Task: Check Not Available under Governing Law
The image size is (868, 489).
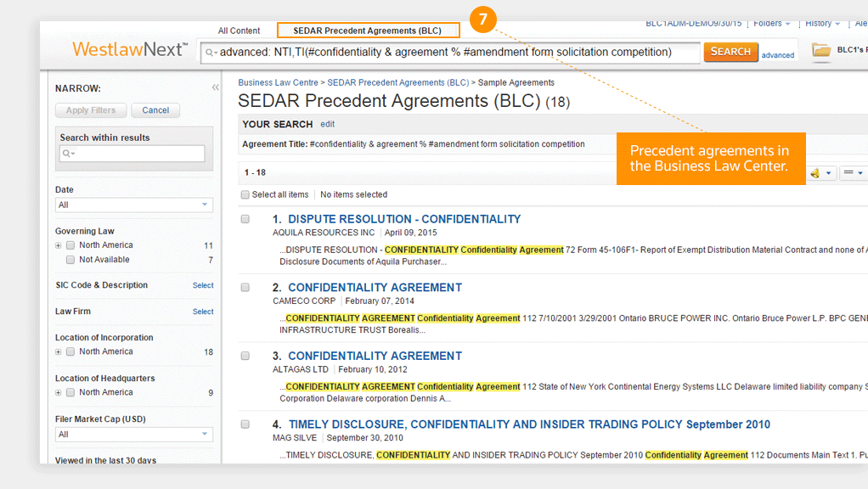Action: tap(70, 260)
